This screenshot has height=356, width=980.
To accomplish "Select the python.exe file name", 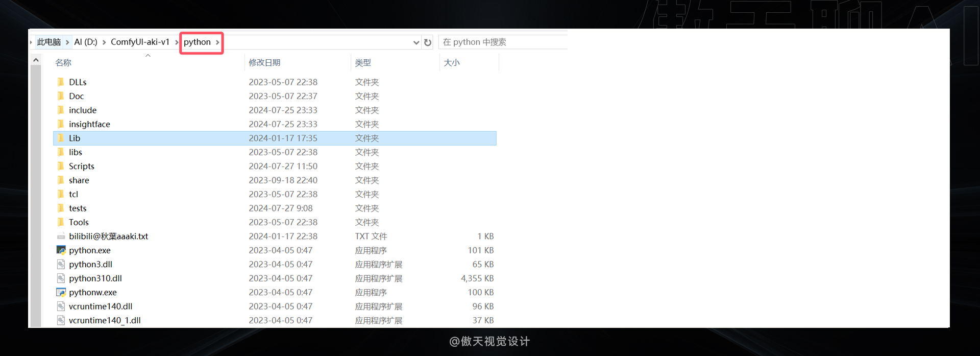I will click(x=90, y=250).
